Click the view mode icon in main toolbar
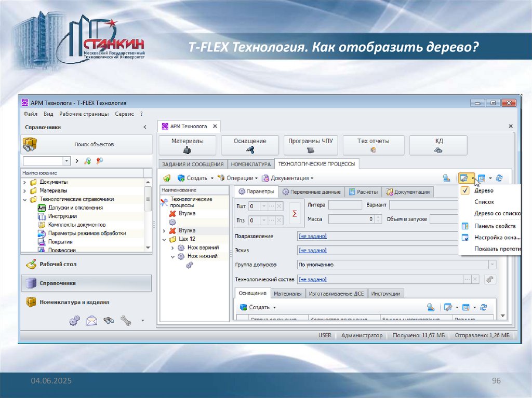The height and width of the screenshot is (398, 532). [464, 178]
